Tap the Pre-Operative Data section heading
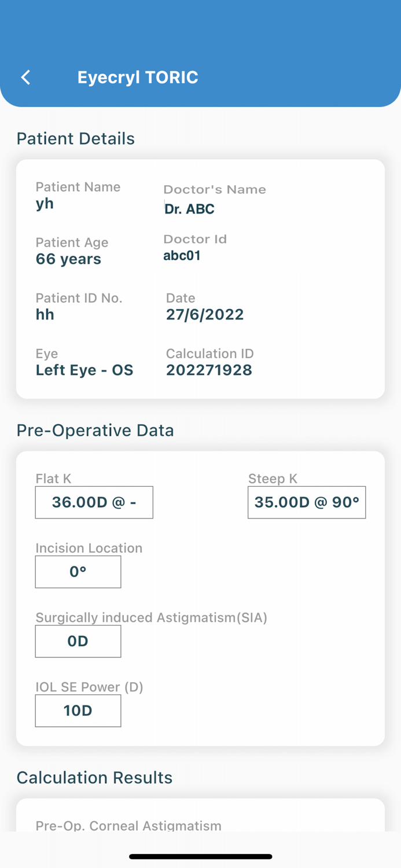This screenshot has height=868, width=401. tap(95, 430)
